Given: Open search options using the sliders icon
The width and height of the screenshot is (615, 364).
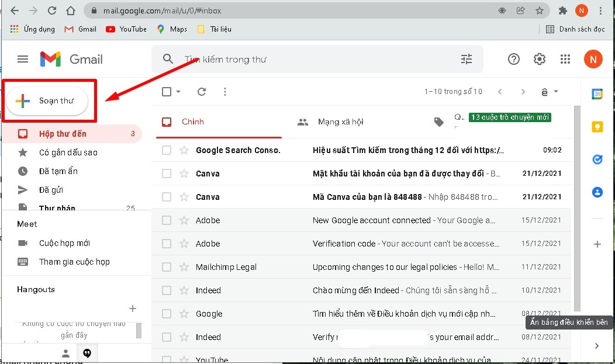Looking at the screenshot, I should pos(466,58).
